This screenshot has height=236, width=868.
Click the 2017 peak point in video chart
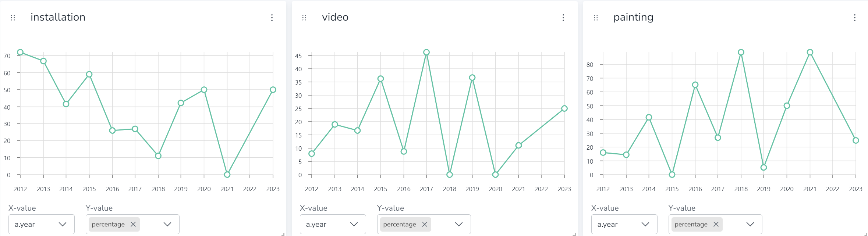[426, 52]
